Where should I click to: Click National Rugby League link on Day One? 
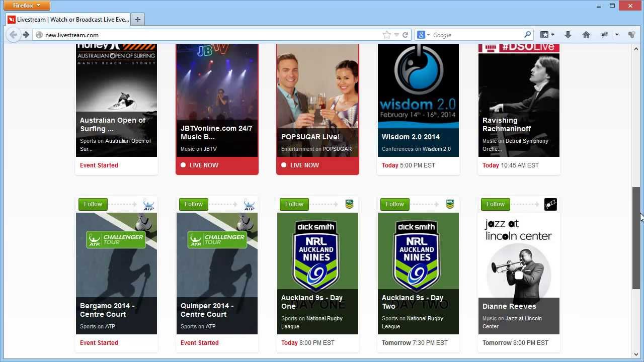[312, 322]
